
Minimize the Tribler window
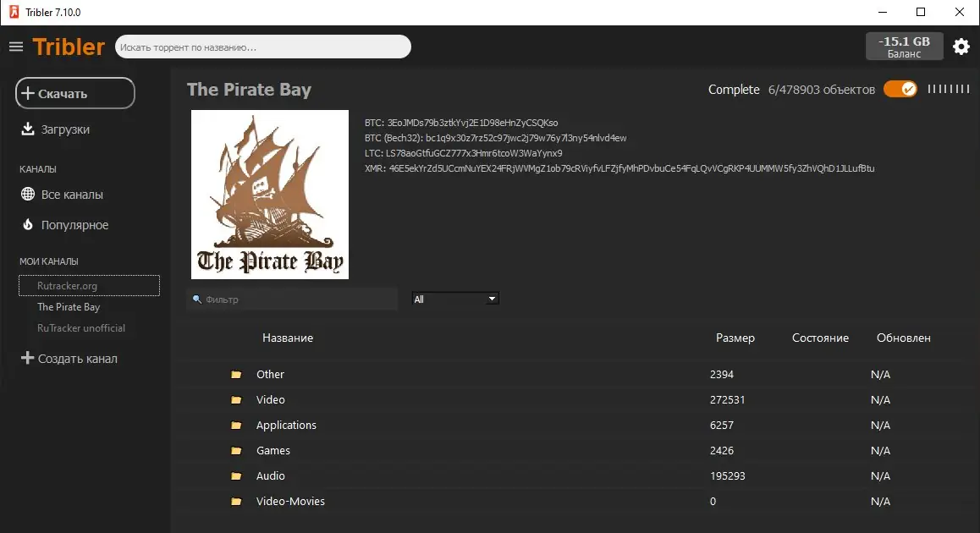click(883, 12)
